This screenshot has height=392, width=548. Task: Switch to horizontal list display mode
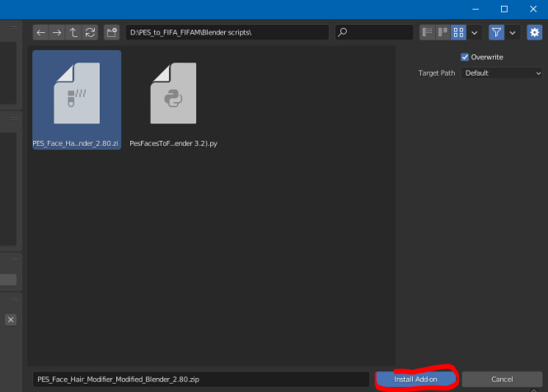(x=443, y=32)
